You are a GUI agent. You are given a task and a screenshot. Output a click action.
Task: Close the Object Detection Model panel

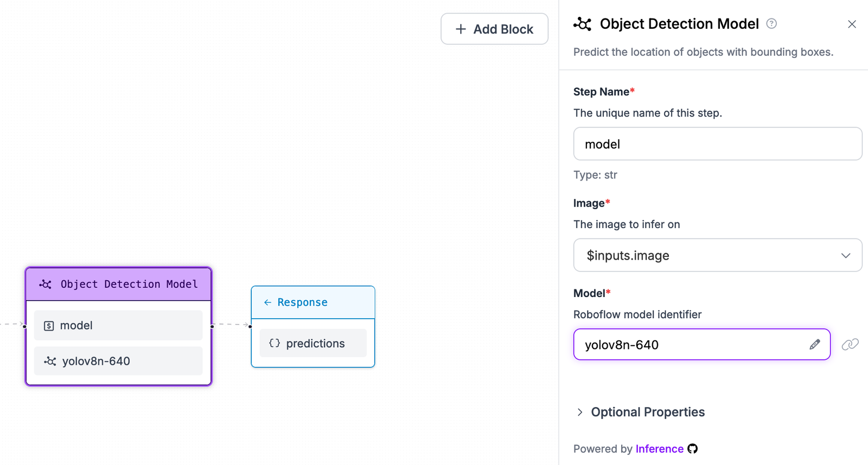tap(852, 24)
